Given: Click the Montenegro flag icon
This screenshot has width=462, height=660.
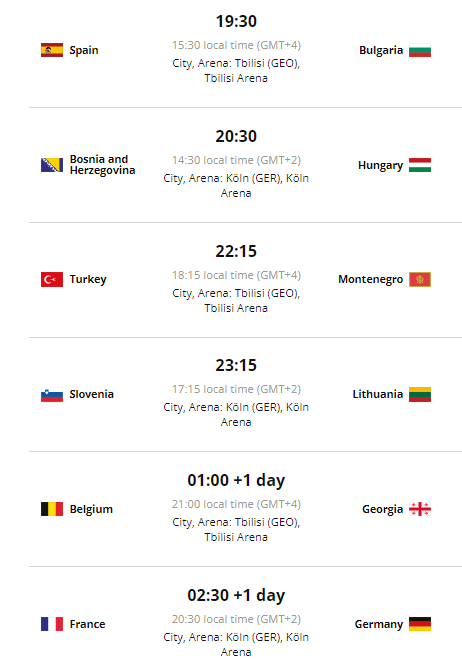Looking at the screenshot, I should (x=420, y=279).
